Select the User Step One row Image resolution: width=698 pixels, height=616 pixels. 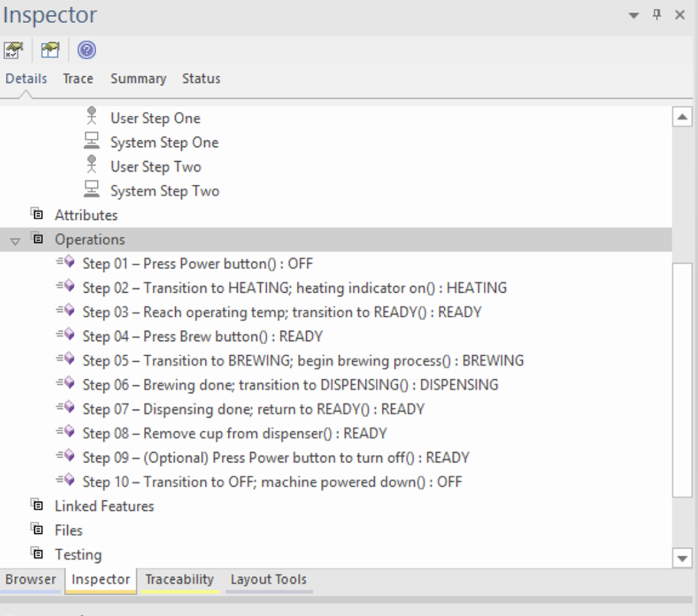[155, 118]
